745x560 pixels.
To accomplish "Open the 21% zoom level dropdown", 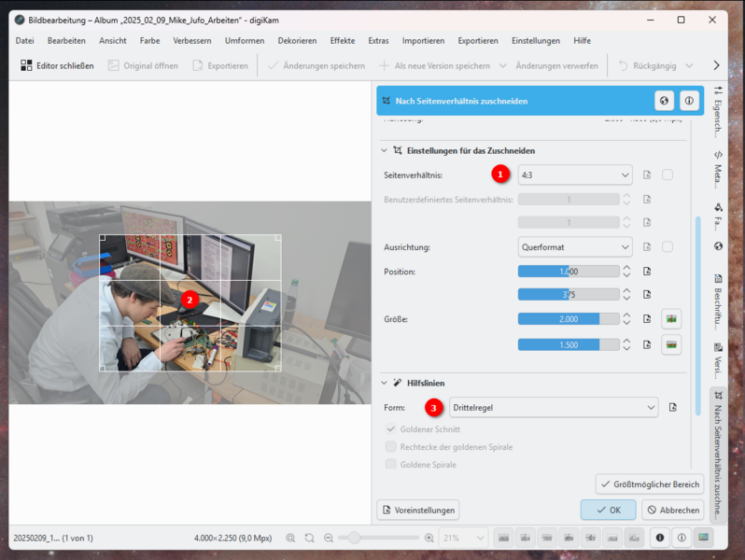I will pyautogui.click(x=463, y=538).
